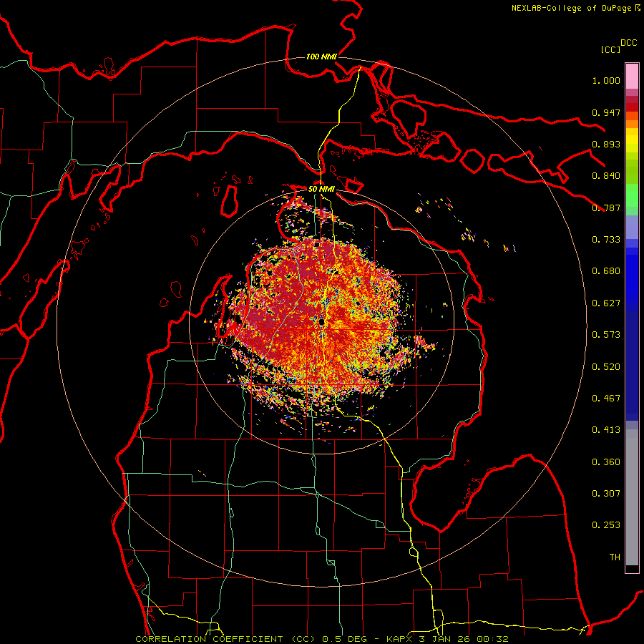Click the Correlation Coefficient KAPX caption at bottom
The image size is (644, 644).
coord(321,639)
